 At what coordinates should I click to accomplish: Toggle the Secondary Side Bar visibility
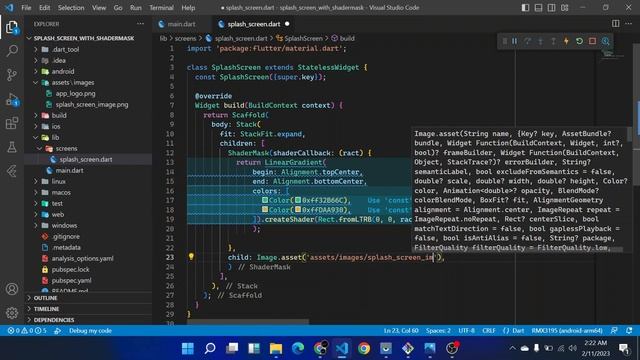[551, 7]
